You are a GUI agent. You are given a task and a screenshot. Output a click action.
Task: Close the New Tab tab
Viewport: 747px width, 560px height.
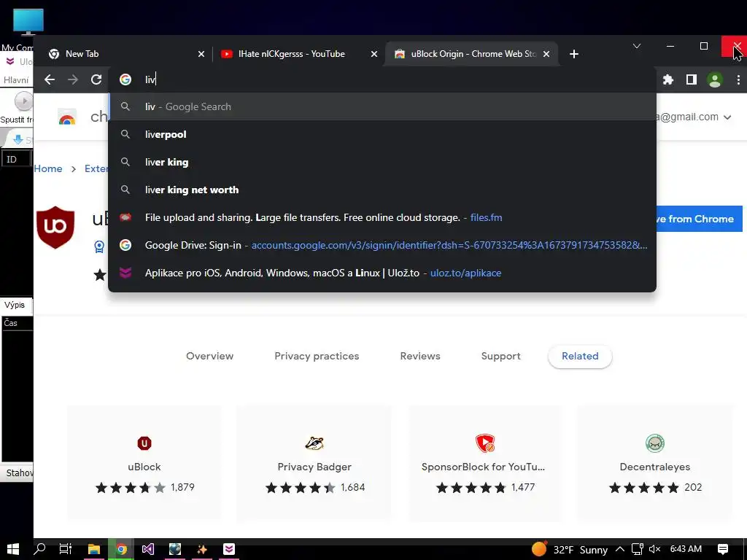click(201, 54)
